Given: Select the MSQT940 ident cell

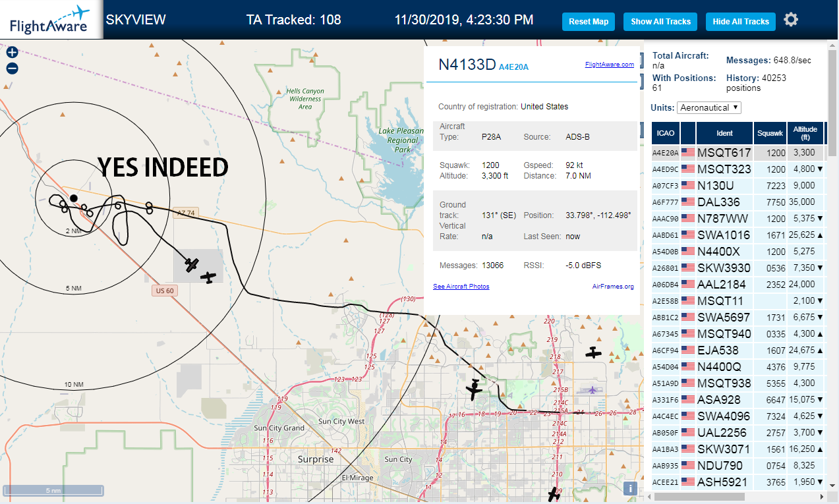Looking at the screenshot, I should tap(724, 333).
